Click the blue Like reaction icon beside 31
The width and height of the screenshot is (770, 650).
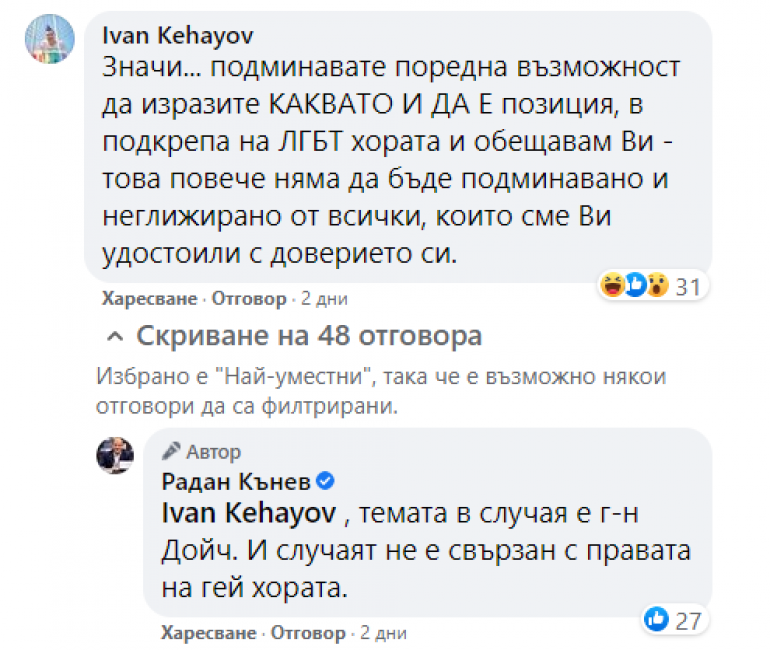coord(634,287)
